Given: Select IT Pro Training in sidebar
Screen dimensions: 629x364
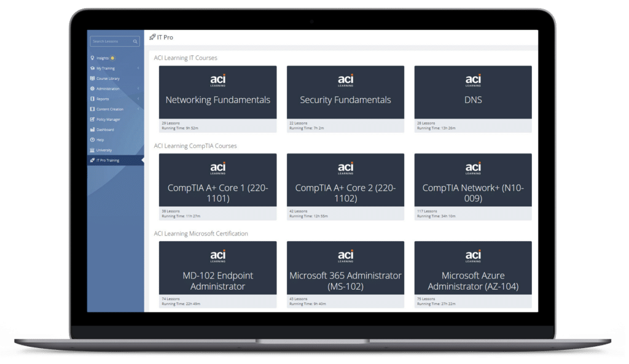Looking at the screenshot, I should [115, 160].
